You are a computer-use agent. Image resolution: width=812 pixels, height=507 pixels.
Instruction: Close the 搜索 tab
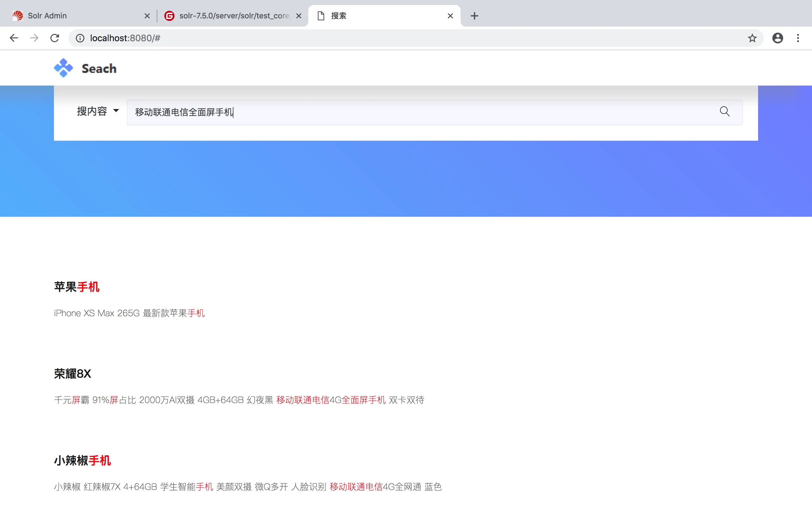[450, 16]
